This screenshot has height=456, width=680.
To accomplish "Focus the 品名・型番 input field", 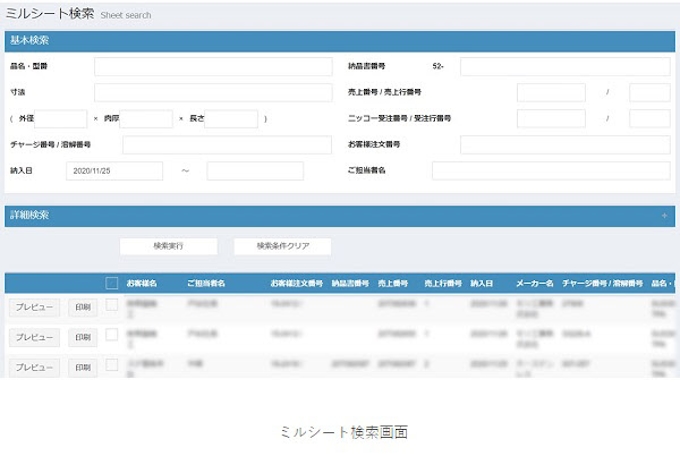I will pyautogui.click(x=213, y=67).
